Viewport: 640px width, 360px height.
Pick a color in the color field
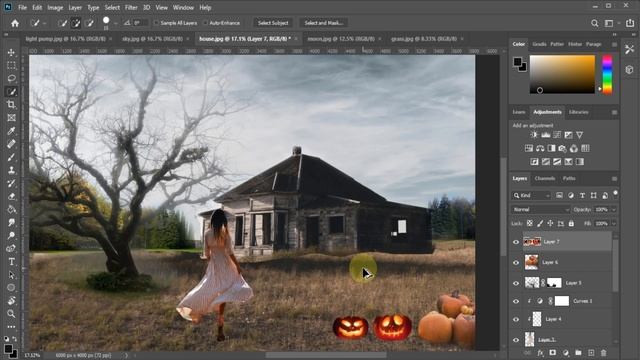[x=562, y=75]
